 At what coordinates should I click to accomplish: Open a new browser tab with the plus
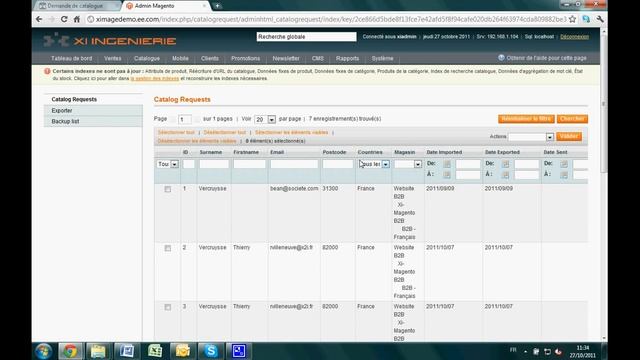pyautogui.click(x=217, y=6)
